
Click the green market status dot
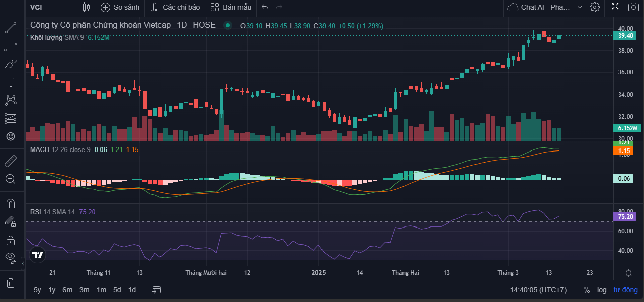point(228,25)
